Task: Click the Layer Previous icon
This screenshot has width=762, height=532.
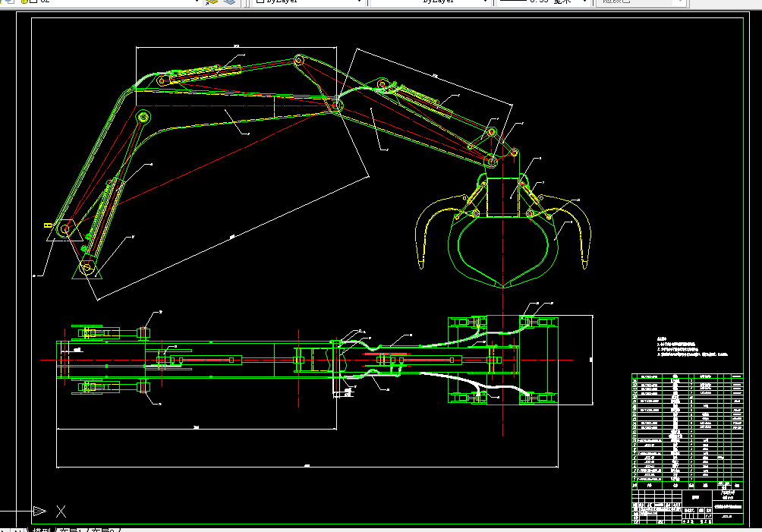Action: [229, 2]
